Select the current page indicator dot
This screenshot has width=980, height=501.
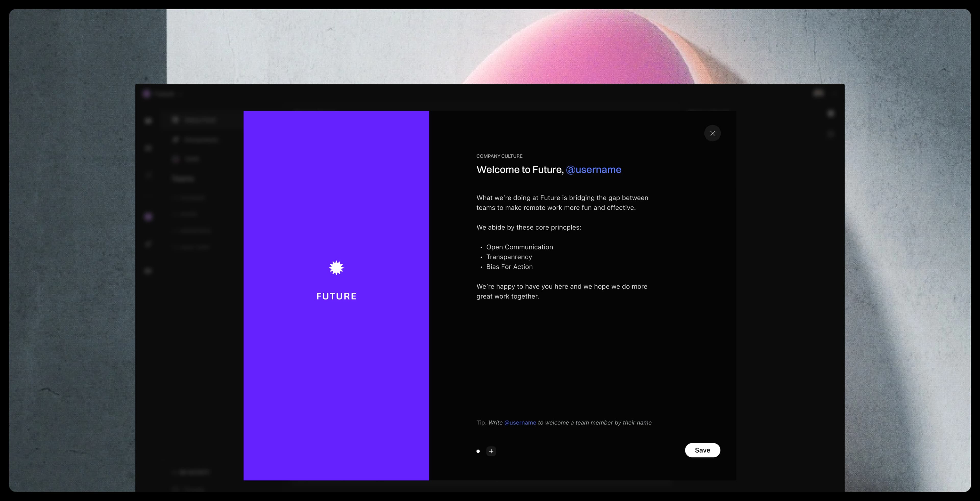(478, 451)
